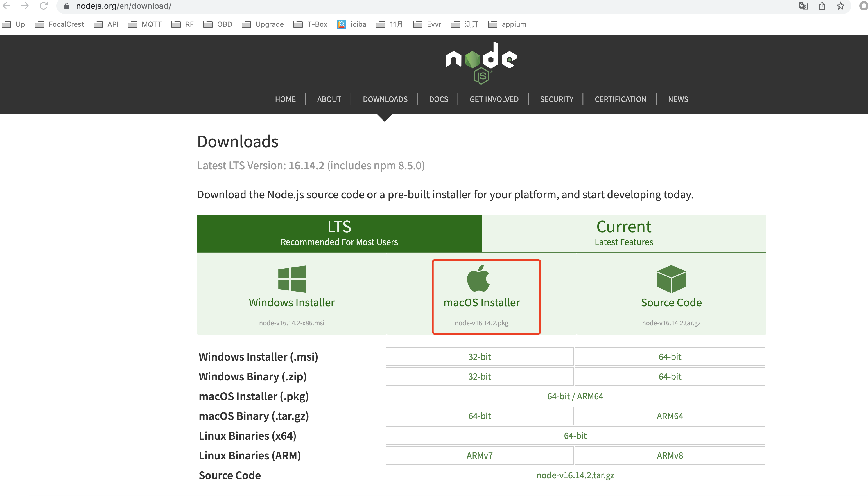Bookmark this page with the star icon
The height and width of the screenshot is (496, 868).
tap(840, 6)
